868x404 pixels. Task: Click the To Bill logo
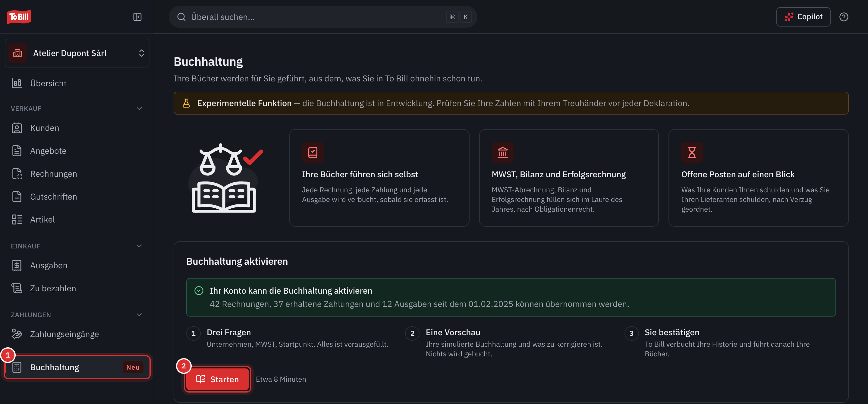(x=19, y=17)
